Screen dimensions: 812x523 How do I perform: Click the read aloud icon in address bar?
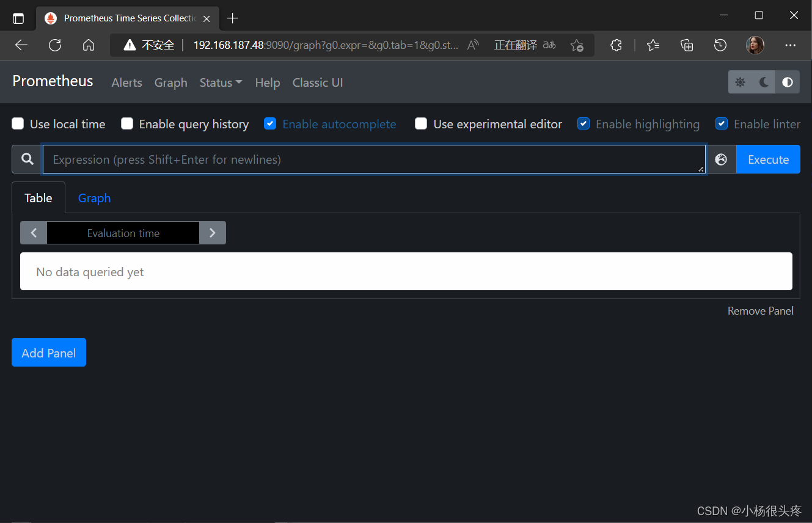[473, 45]
